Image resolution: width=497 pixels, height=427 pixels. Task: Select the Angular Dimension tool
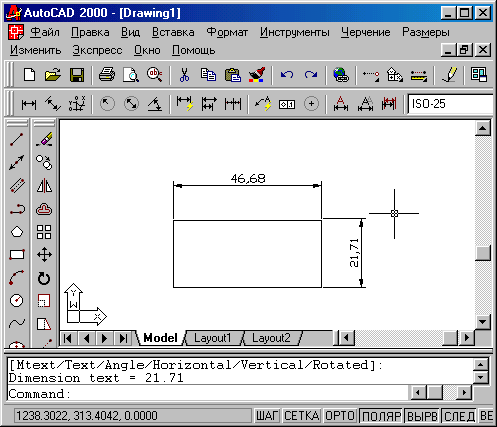click(155, 104)
